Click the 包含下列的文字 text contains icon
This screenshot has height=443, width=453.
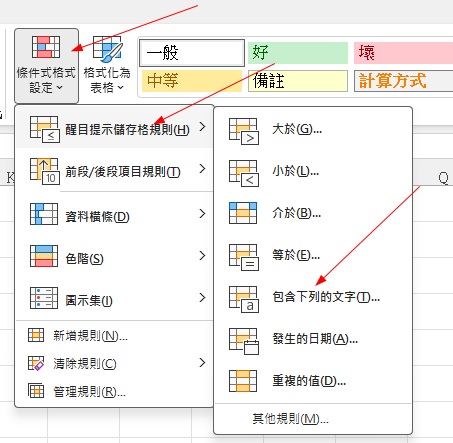(244, 299)
